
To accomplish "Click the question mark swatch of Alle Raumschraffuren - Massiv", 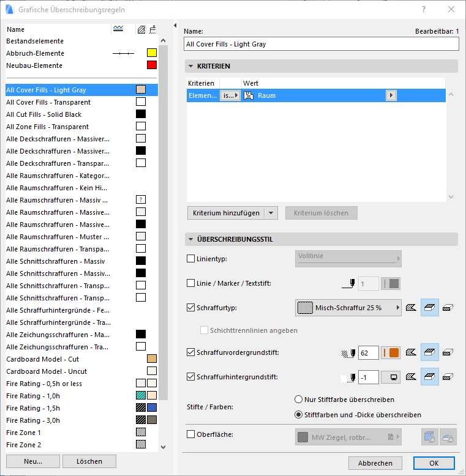I will coord(141,199).
